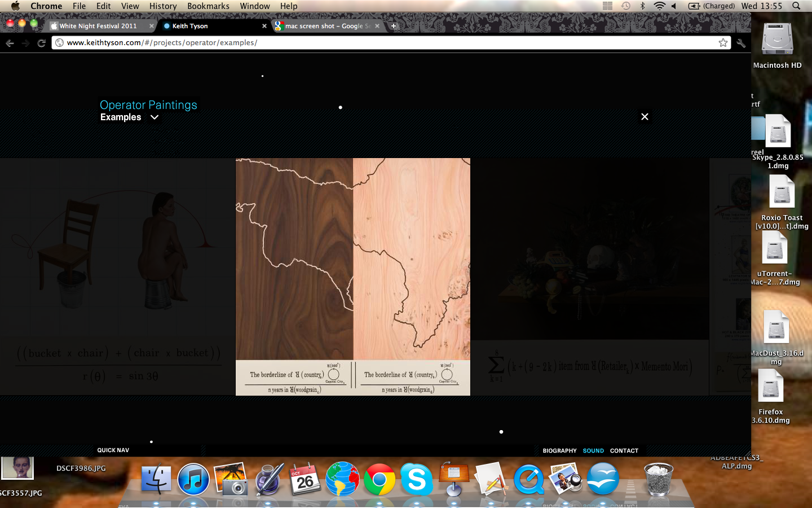
Task: Close the Operator Paintings examples overlay
Action: pyautogui.click(x=645, y=117)
